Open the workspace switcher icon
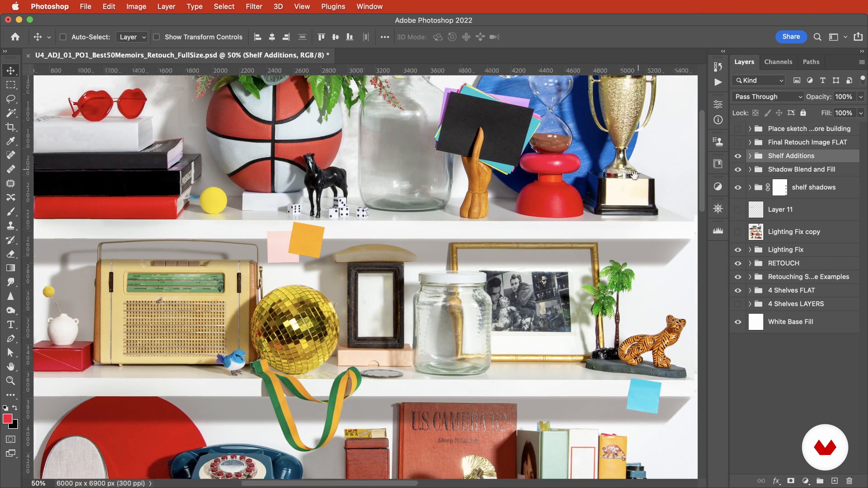The width and height of the screenshot is (868, 488). (834, 37)
